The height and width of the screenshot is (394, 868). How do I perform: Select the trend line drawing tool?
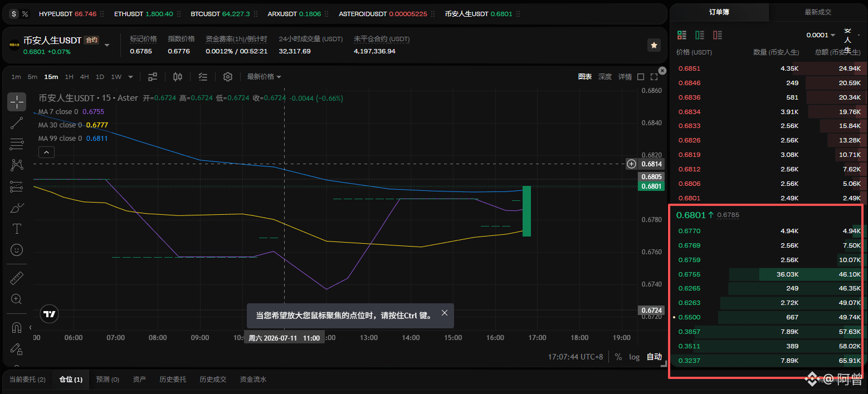[17, 123]
